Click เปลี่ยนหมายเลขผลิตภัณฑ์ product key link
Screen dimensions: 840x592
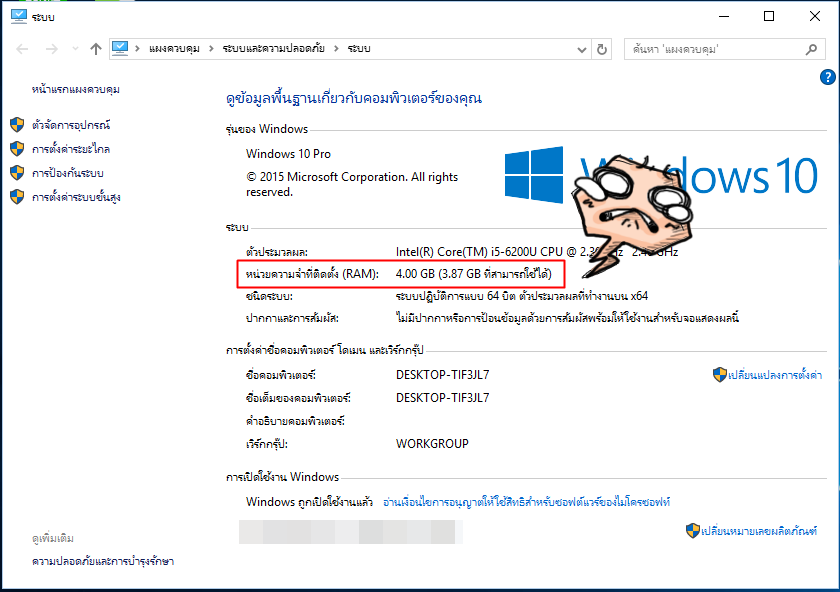pos(759,531)
